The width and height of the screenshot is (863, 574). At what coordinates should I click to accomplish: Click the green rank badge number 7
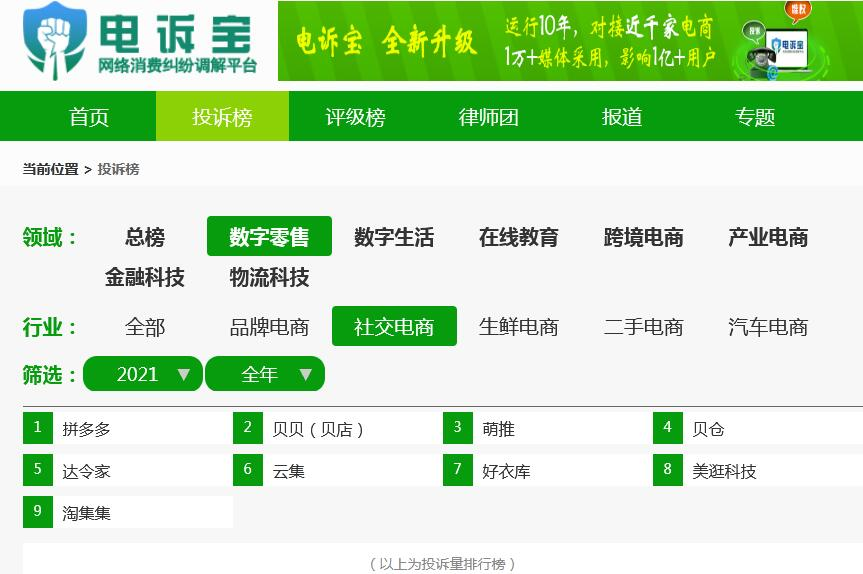pos(458,470)
